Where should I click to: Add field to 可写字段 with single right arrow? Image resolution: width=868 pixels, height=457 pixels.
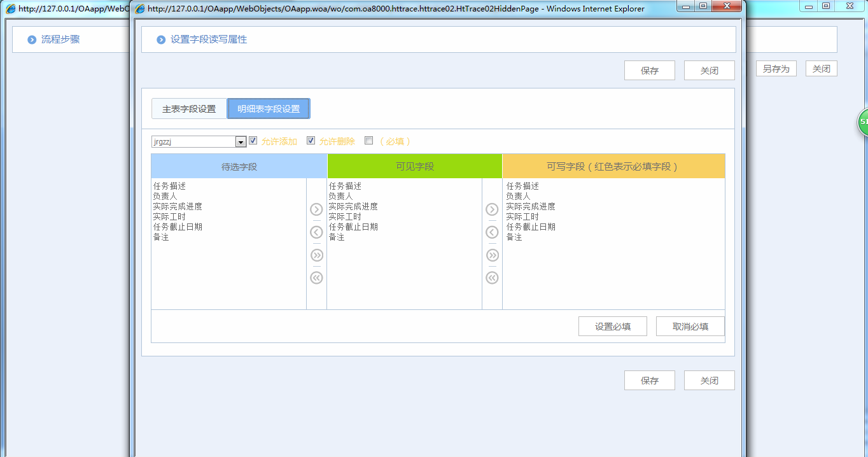492,209
